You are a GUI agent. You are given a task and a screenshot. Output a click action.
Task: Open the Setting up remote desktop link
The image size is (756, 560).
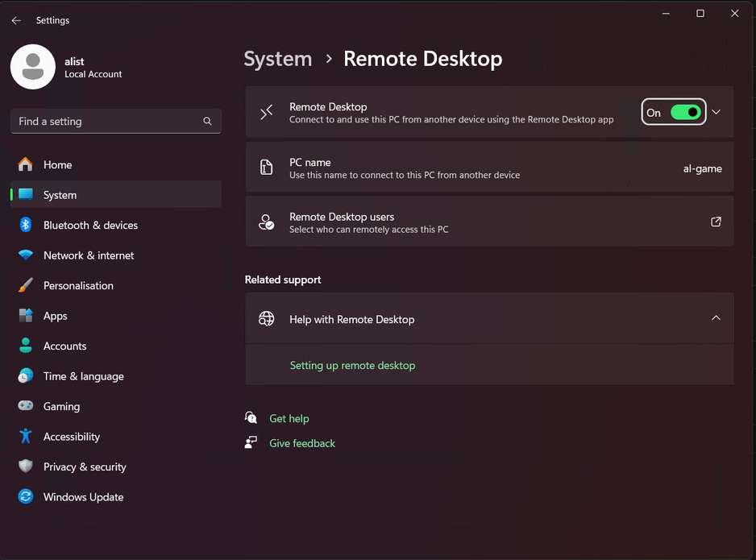click(352, 366)
